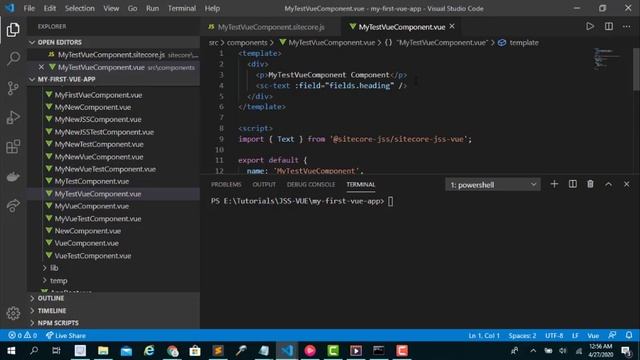The width and height of the screenshot is (640, 360).
Task: Create a new terminal with plus icon
Action: 554,184
